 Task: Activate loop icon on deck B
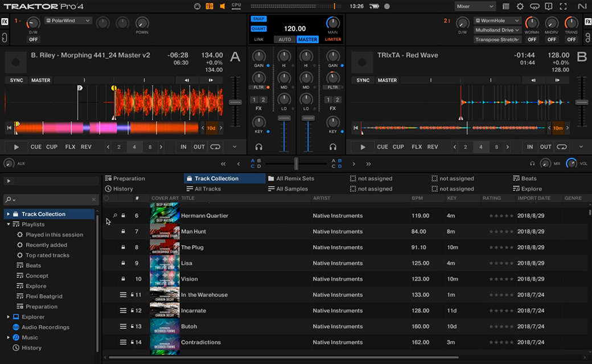coord(561,147)
